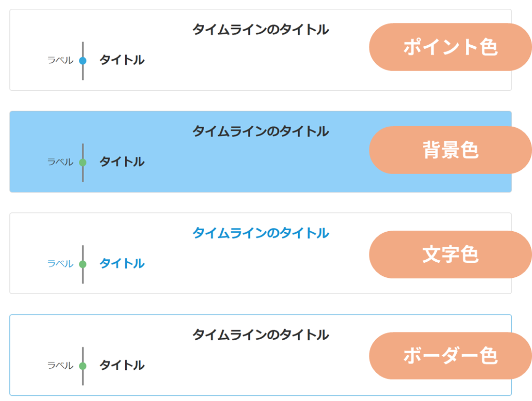This screenshot has height=401, width=532.
Task: Click the blue timeline point dot
Action: coord(83,61)
